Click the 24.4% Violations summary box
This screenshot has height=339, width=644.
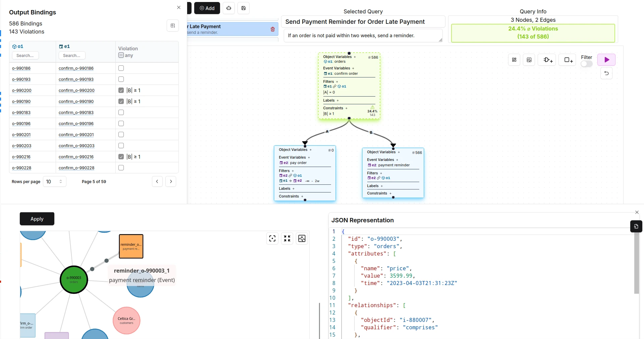tap(533, 33)
